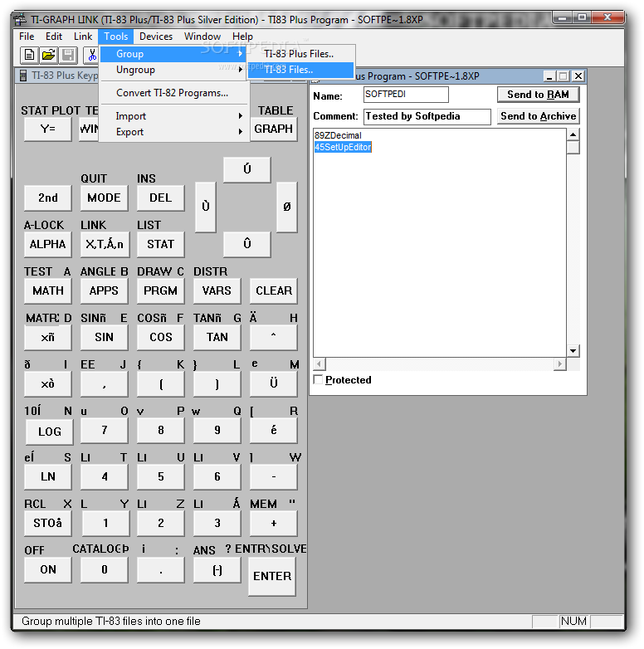The image size is (644, 649).
Task: Open the Edit menu
Action: click(54, 37)
